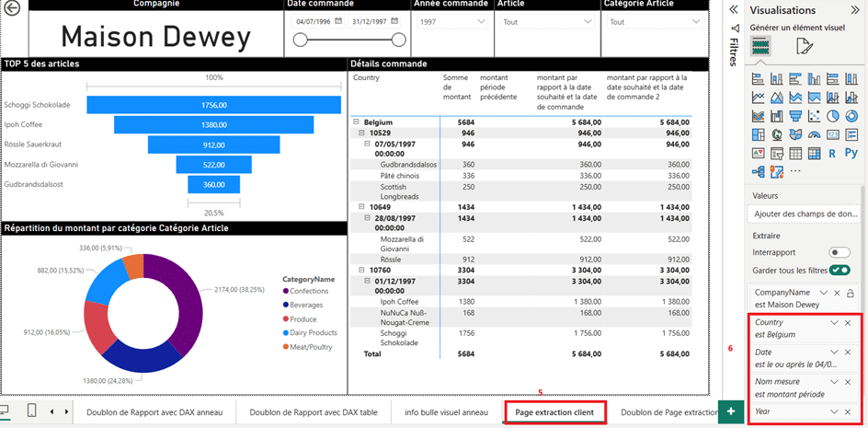This screenshot has width=868, height=428.
Task: Select the stacked column chart visual
Action: pos(777,79)
